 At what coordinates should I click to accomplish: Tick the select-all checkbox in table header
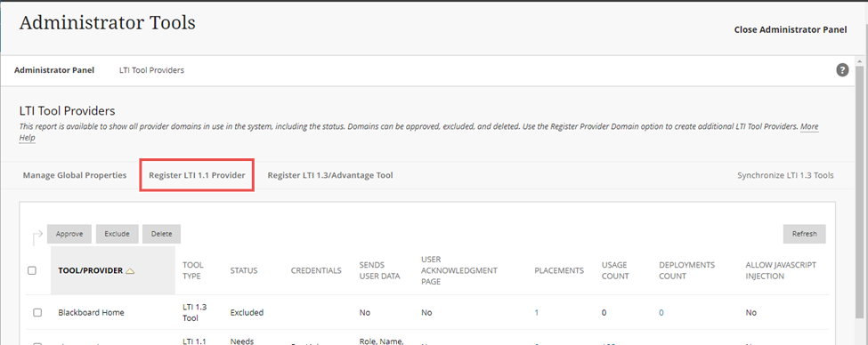click(x=32, y=271)
